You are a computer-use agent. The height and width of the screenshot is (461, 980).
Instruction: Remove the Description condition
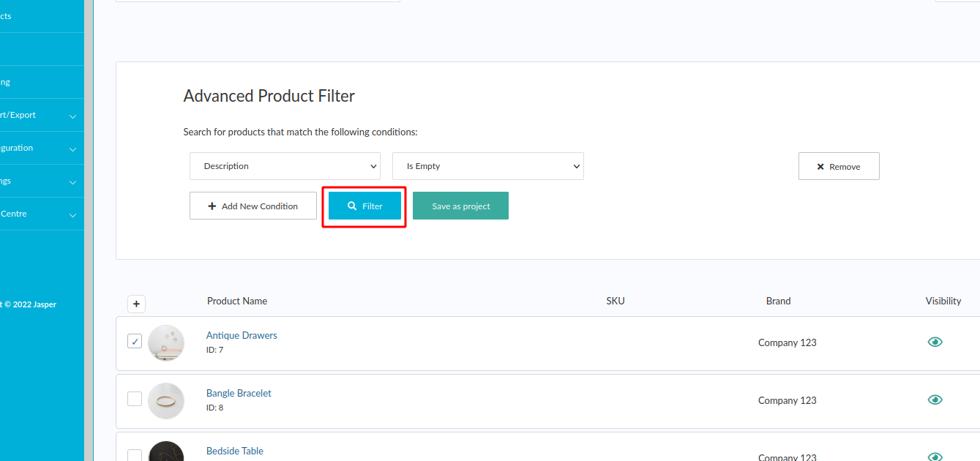(x=838, y=167)
